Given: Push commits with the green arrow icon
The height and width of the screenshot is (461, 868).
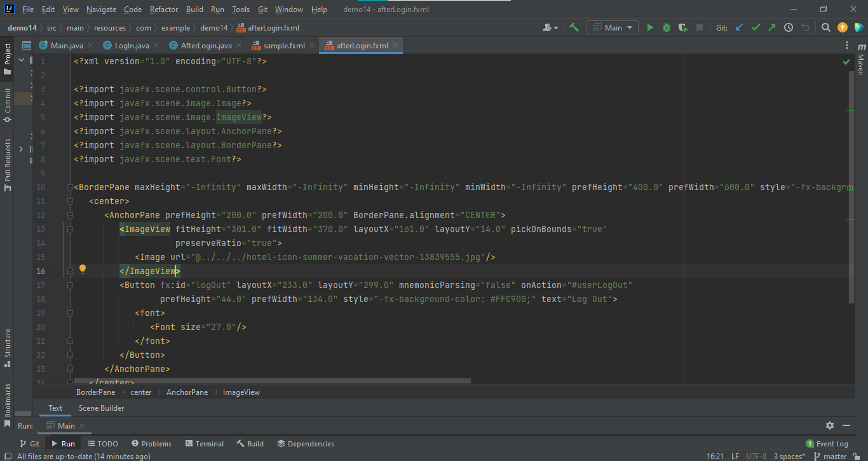Looking at the screenshot, I should (x=771, y=27).
